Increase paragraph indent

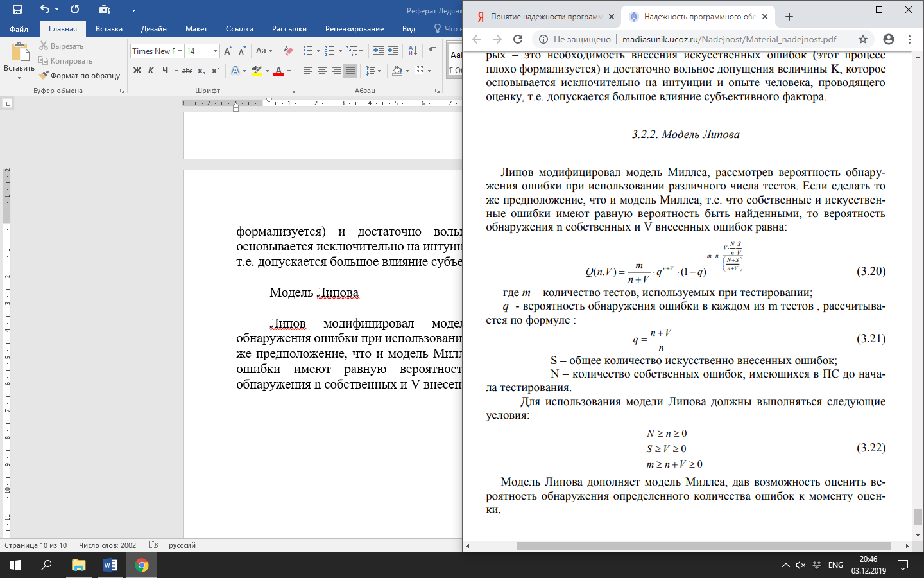(x=393, y=51)
